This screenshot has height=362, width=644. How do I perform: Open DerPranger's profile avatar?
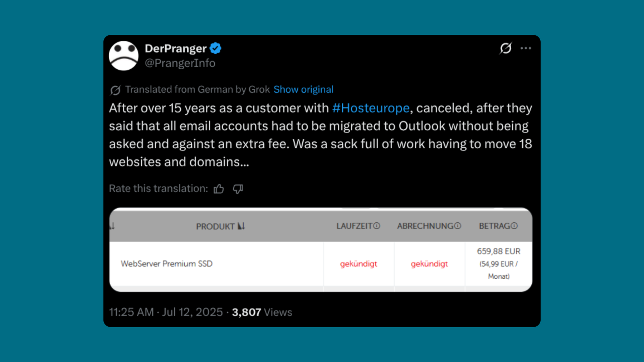(123, 56)
